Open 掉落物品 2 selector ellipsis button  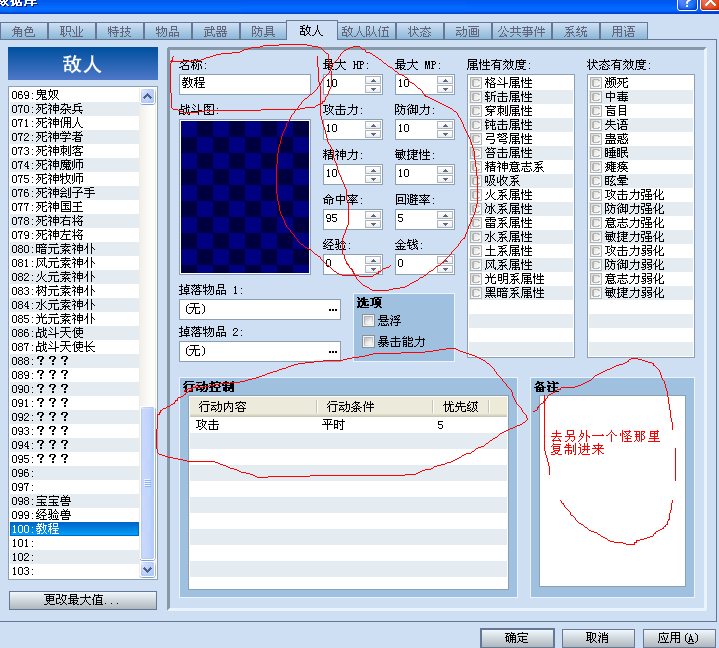point(333,351)
